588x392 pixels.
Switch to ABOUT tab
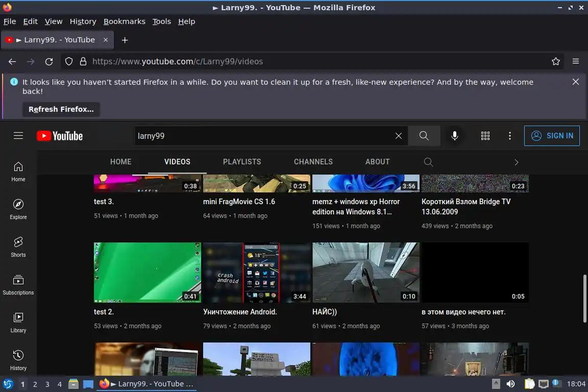tap(378, 162)
